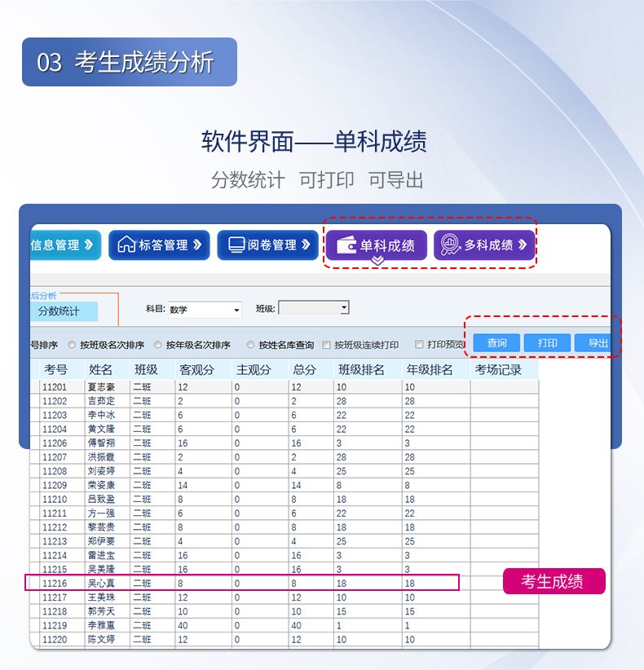Click the monitor icon on 阅卷管理

click(236, 245)
